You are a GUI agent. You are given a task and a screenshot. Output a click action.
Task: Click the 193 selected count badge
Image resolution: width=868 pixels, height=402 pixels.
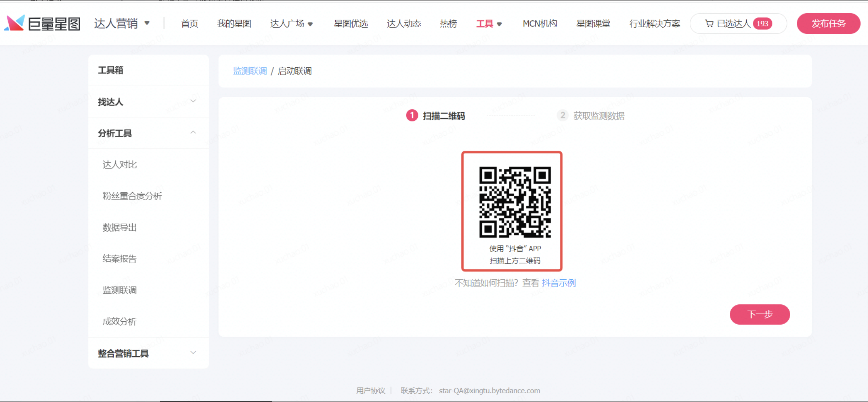[762, 24]
